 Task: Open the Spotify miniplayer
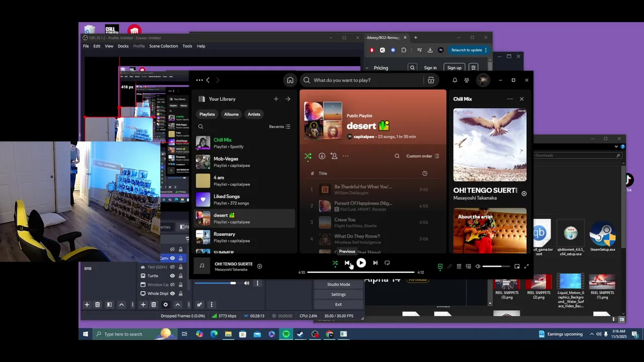[517, 266]
